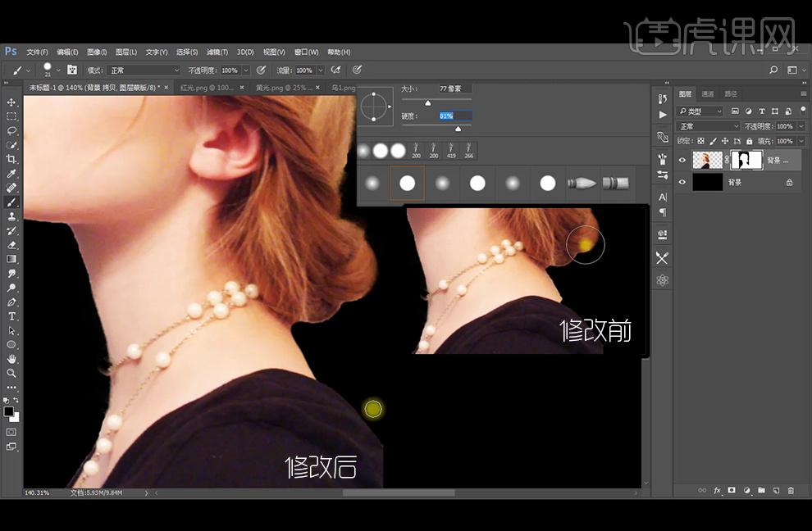This screenshot has width=812, height=531.
Task: Hide the masked 背景 拷贝 layer
Action: (x=682, y=161)
